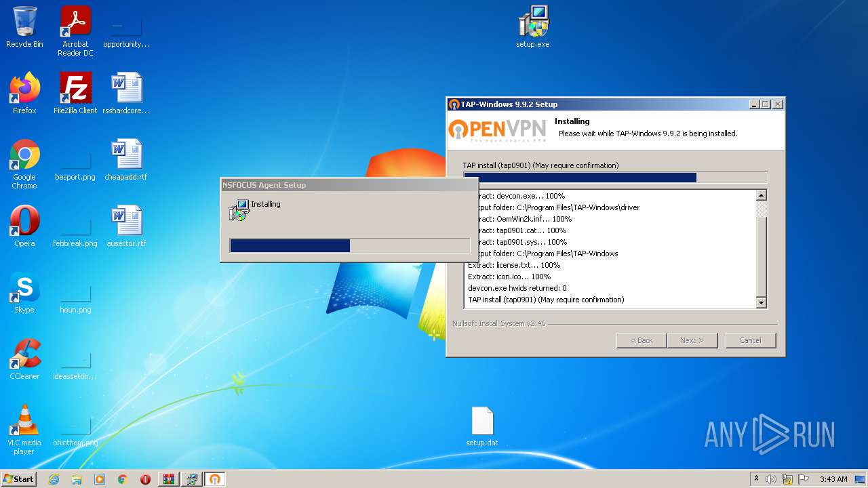The width and height of the screenshot is (868, 488).
Task: Show hidden system tray icons
Action: click(757, 479)
